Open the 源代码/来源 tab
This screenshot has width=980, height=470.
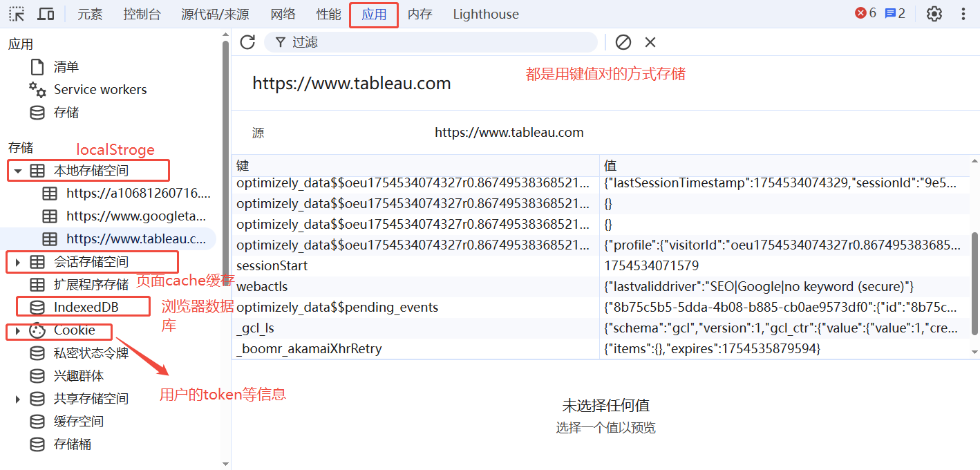click(215, 14)
